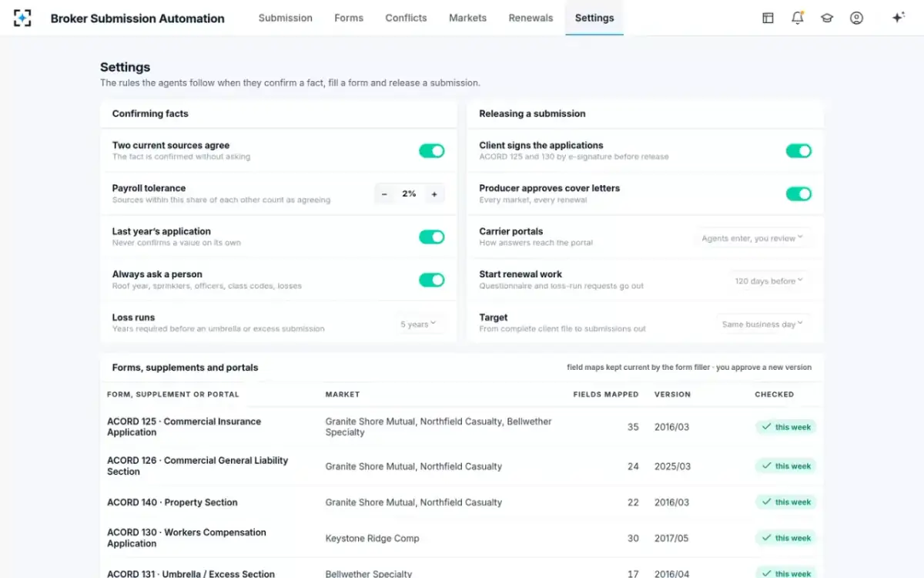Click the Broker Submission Automation title
The height and width of the screenshot is (578, 924).
point(138,18)
